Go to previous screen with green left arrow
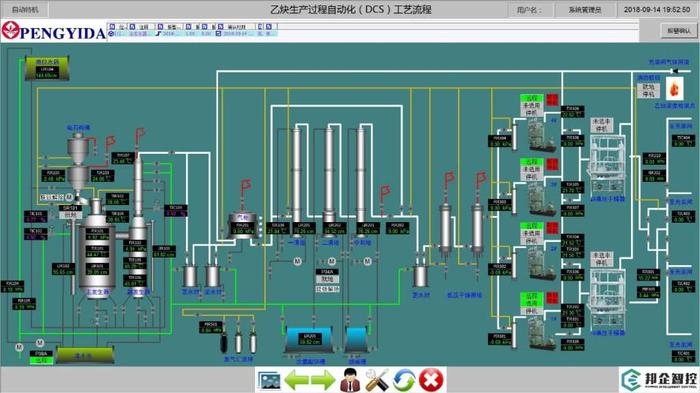The height and width of the screenshot is (393, 700). tap(296, 380)
